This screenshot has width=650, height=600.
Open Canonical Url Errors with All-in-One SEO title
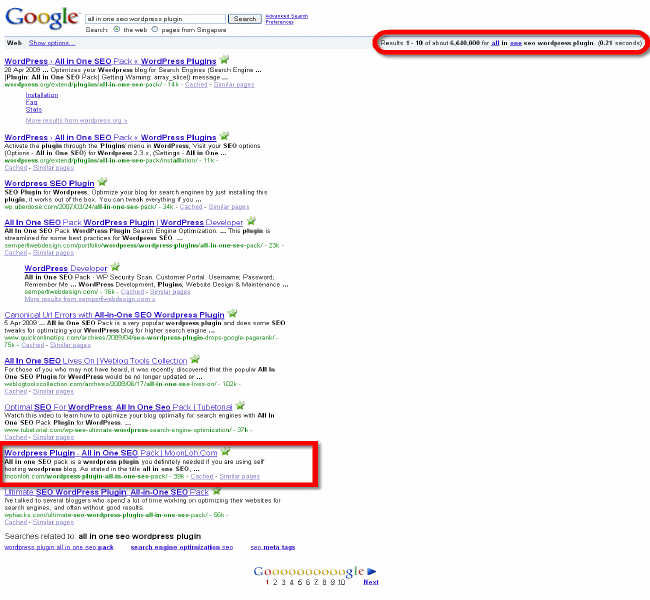pyautogui.click(x=114, y=315)
